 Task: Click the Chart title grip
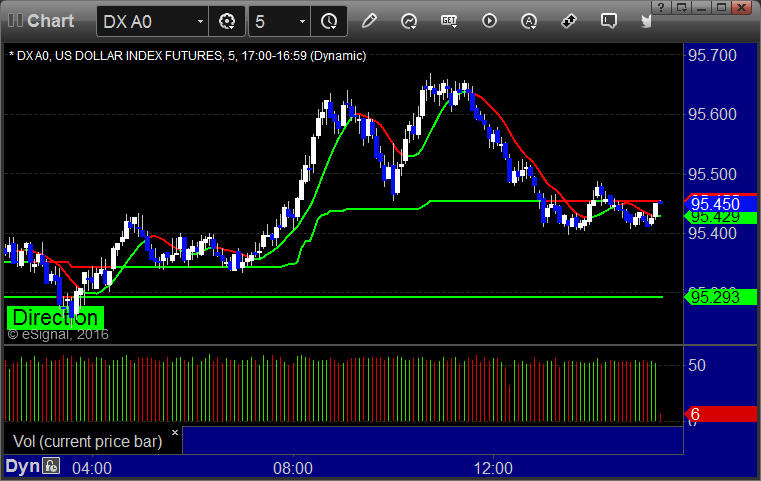pyautogui.click(x=16, y=20)
